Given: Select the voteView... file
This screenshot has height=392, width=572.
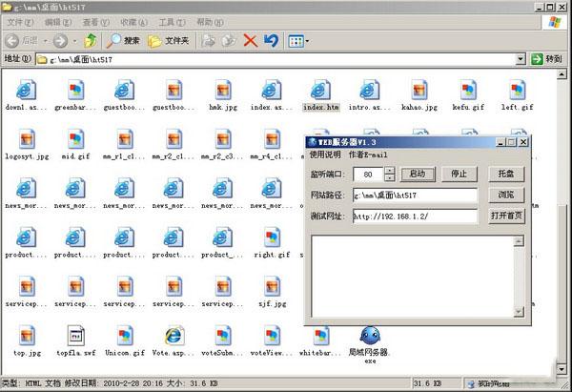Looking at the screenshot, I should (x=272, y=340).
